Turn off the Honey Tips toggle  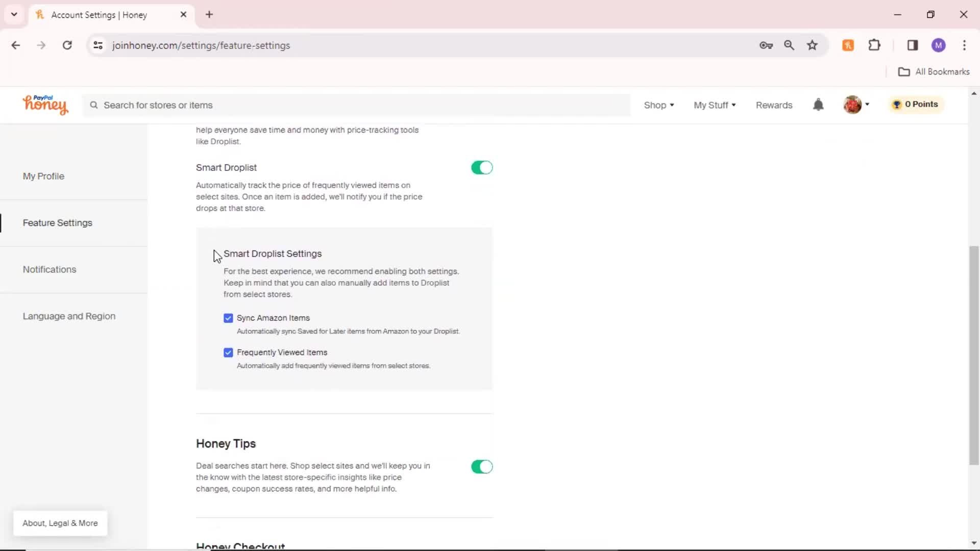tap(482, 467)
